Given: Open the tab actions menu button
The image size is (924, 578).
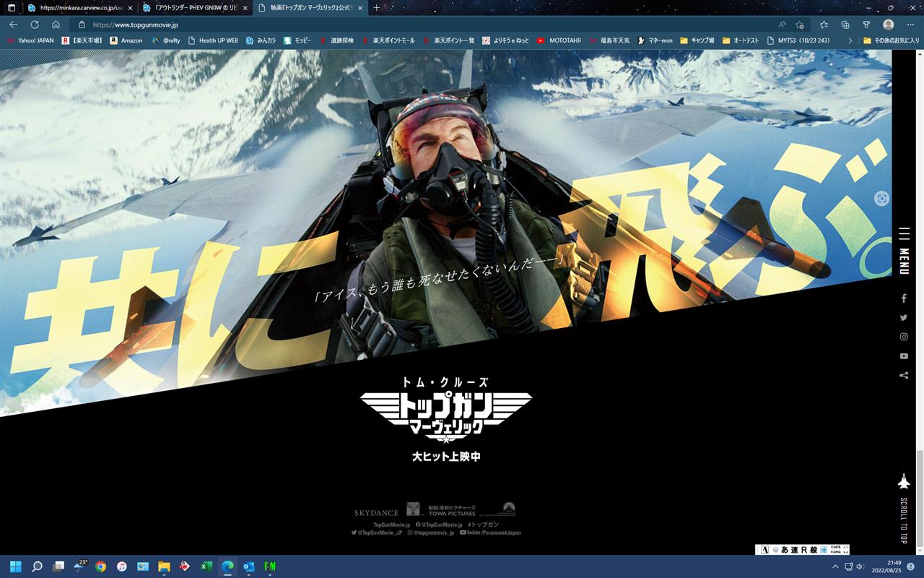Looking at the screenshot, I should [12, 8].
